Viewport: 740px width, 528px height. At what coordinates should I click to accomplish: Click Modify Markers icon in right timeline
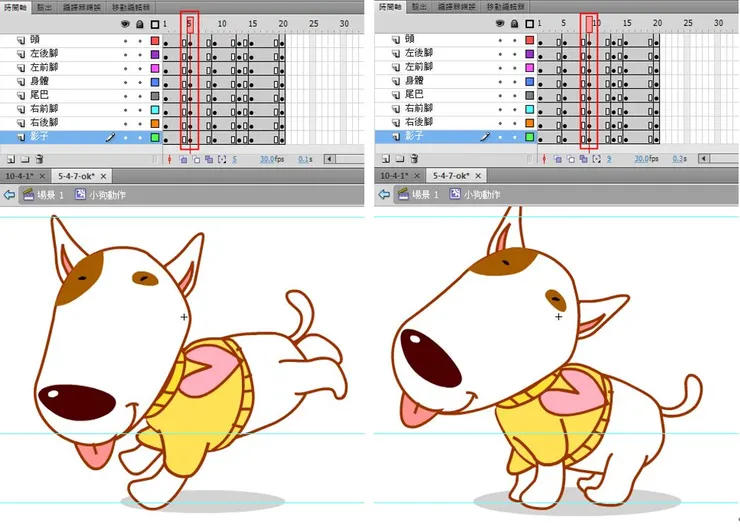pyautogui.click(x=597, y=159)
